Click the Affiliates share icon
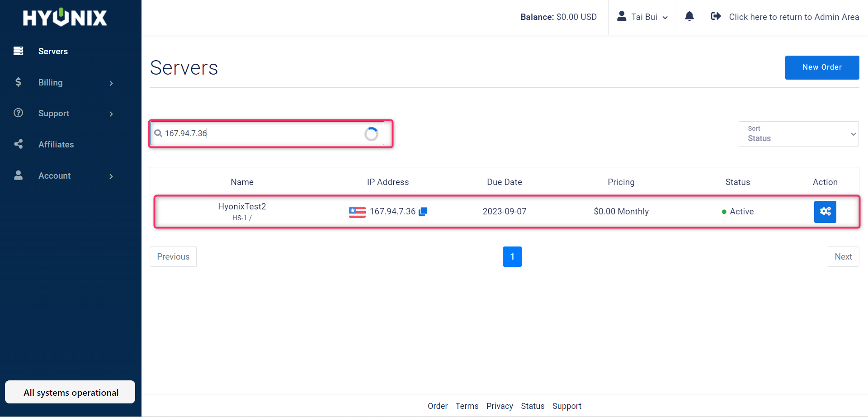The width and height of the screenshot is (868, 417). tap(18, 144)
